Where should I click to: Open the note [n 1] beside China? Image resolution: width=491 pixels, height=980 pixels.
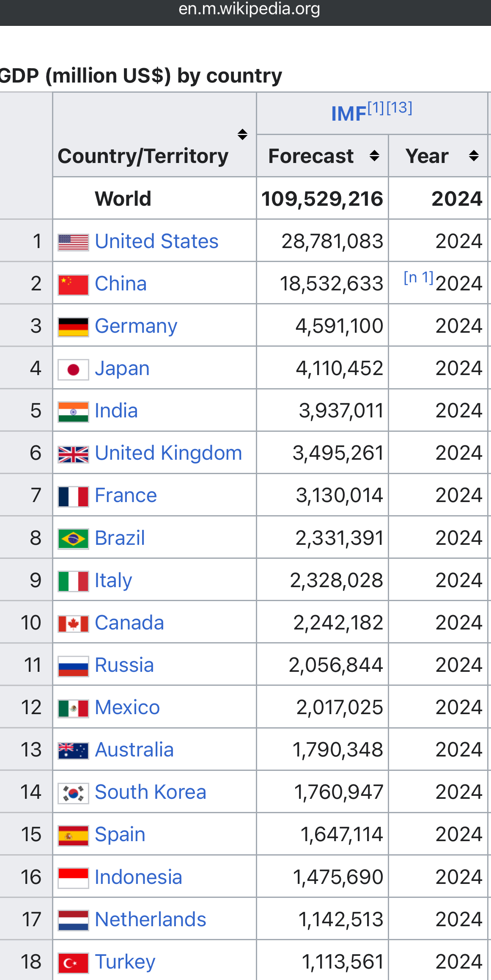418,278
